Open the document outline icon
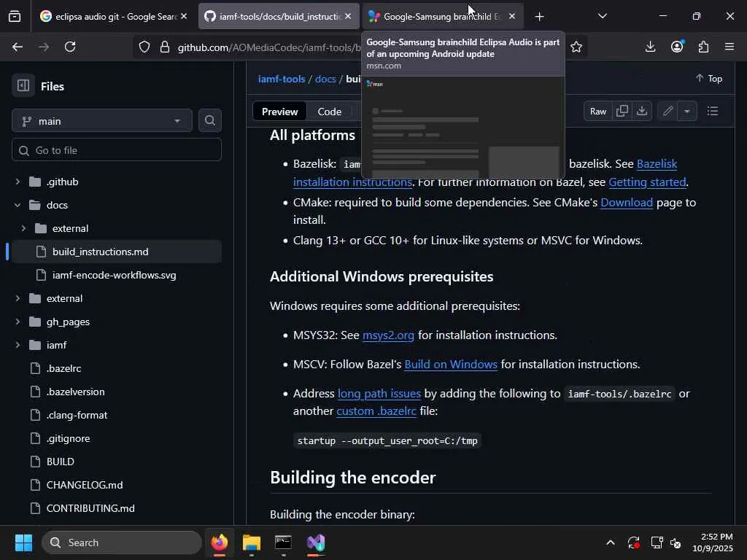The image size is (747, 560). pos(713,112)
